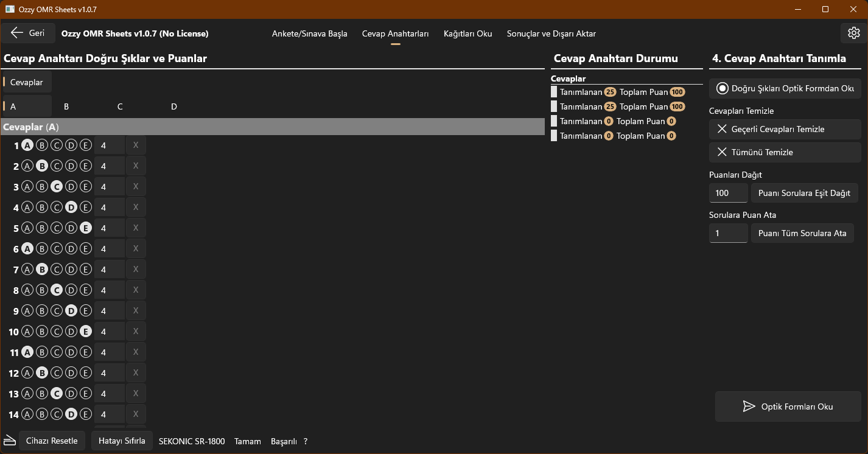
Task: Open the settings gear icon
Action: (x=853, y=33)
